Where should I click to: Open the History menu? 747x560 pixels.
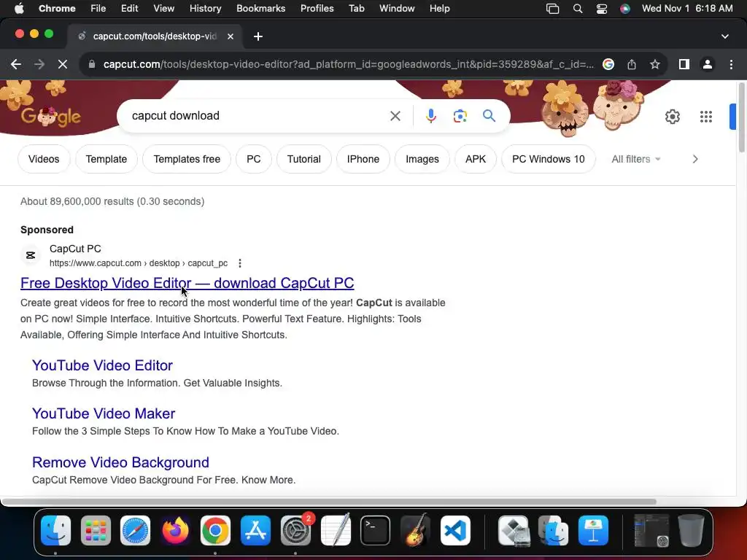pos(205,9)
